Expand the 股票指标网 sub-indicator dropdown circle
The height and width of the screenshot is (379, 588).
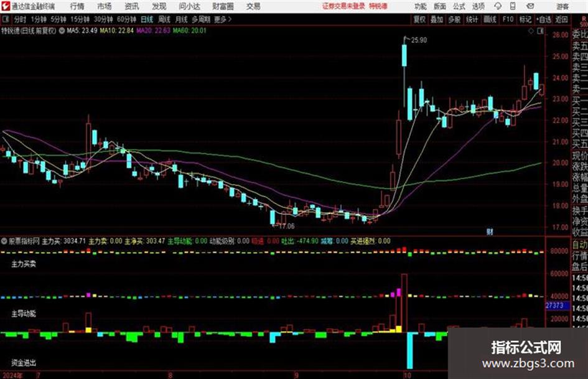pyautogui.click(x=4, y=241)
